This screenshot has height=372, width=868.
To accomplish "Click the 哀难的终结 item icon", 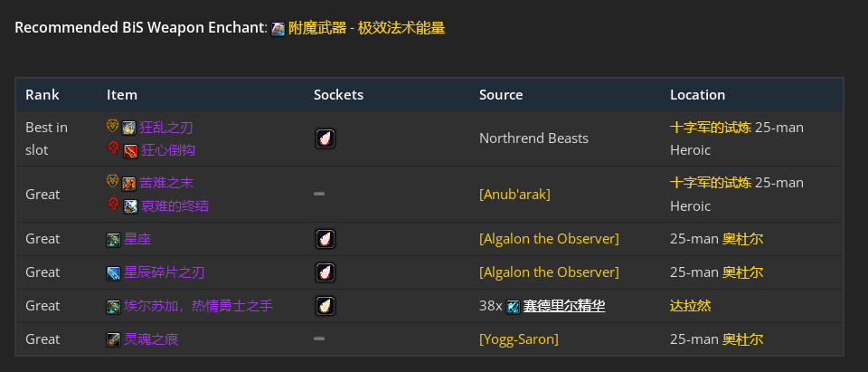I will tap(130, 206).
